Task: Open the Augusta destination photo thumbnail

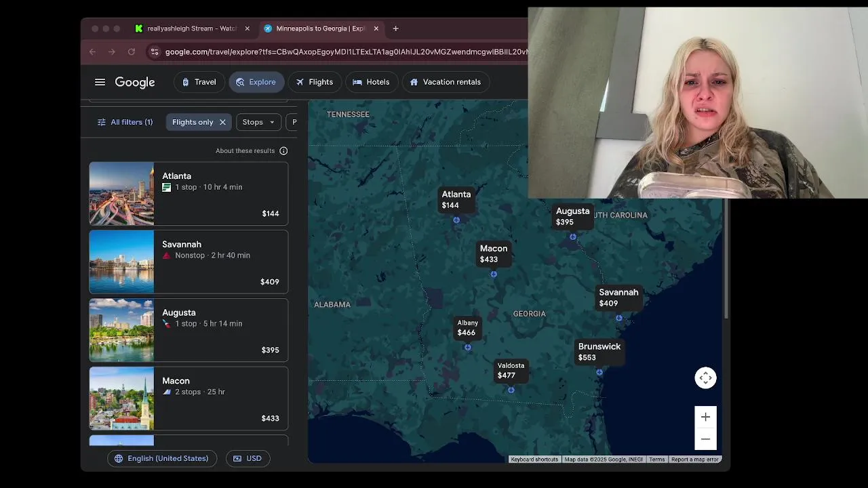Action: pyautogui.click(x=121, y=330)
